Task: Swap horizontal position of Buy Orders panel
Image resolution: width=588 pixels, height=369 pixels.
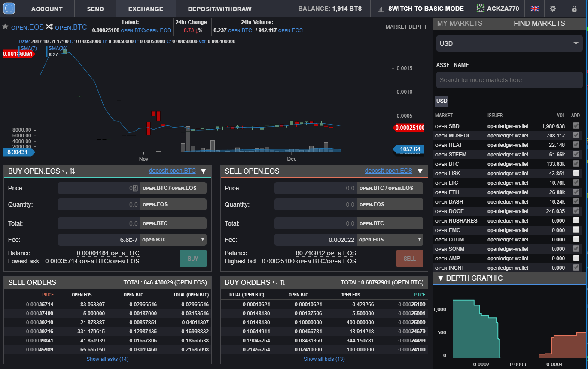Action: click(x=275, y=282)
